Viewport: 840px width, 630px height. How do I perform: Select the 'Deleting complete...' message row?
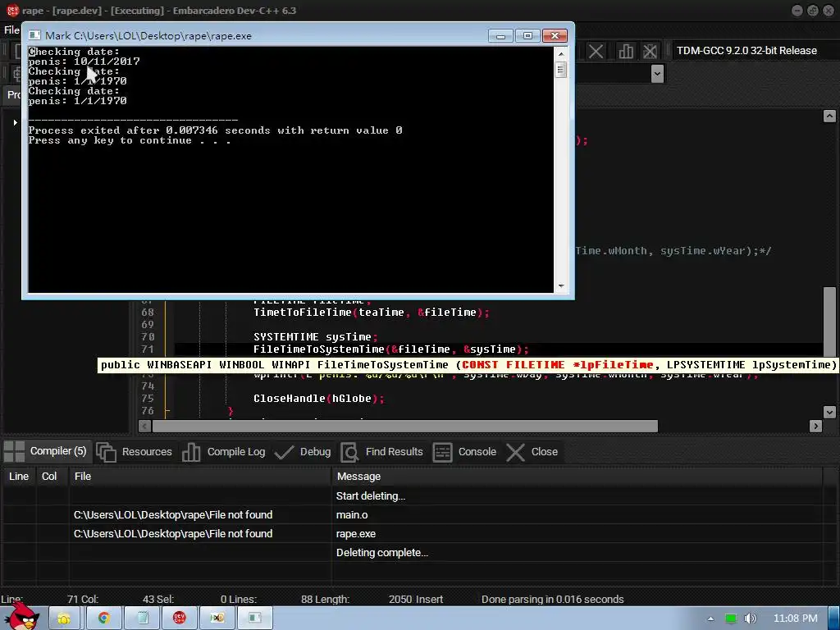412,552
